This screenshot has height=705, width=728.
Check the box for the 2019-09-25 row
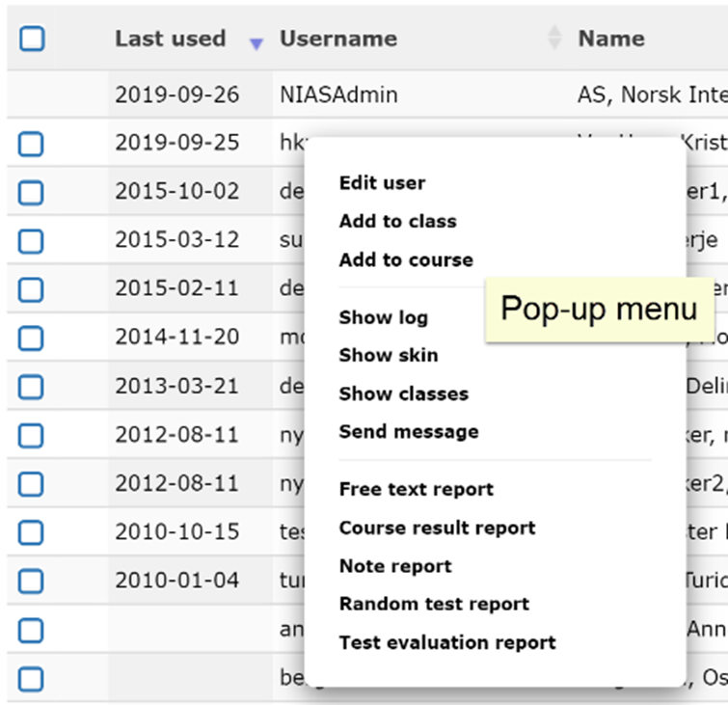pyautogui.click(x=31, y=145)
